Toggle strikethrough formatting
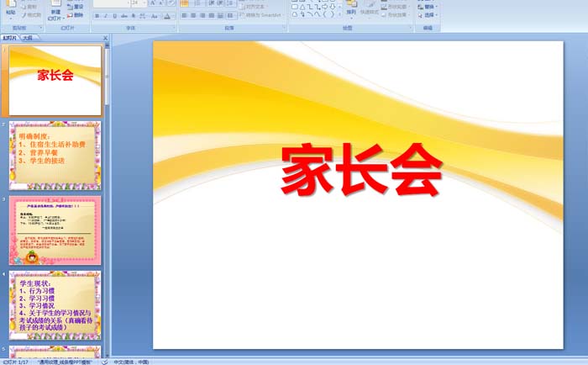This screenshot has height=365, width=588. [124, 16]
